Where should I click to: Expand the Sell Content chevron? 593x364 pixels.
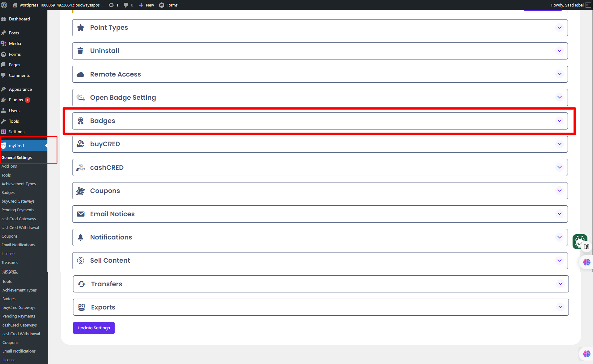560,261
